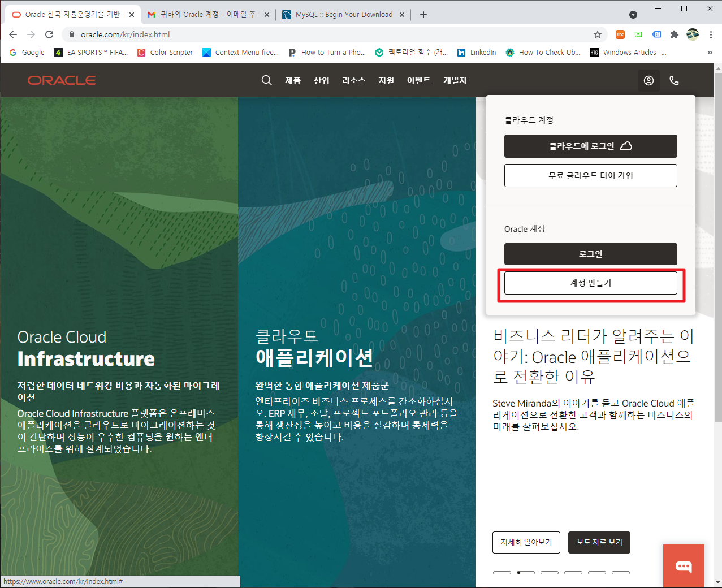Click the green extension icon in toolbar
The image size is (722, 588).
638,34
